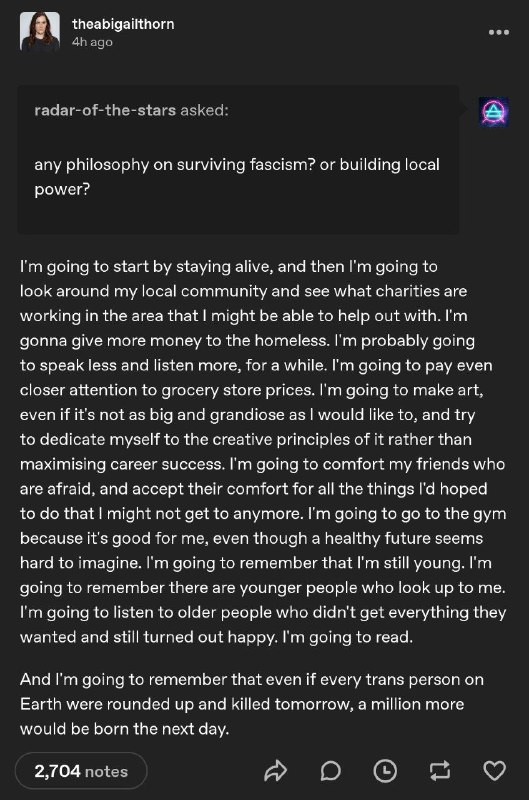This screenshot has width=529, height=800.
Task: Open the three-dot post options menu
Action: 498,32
